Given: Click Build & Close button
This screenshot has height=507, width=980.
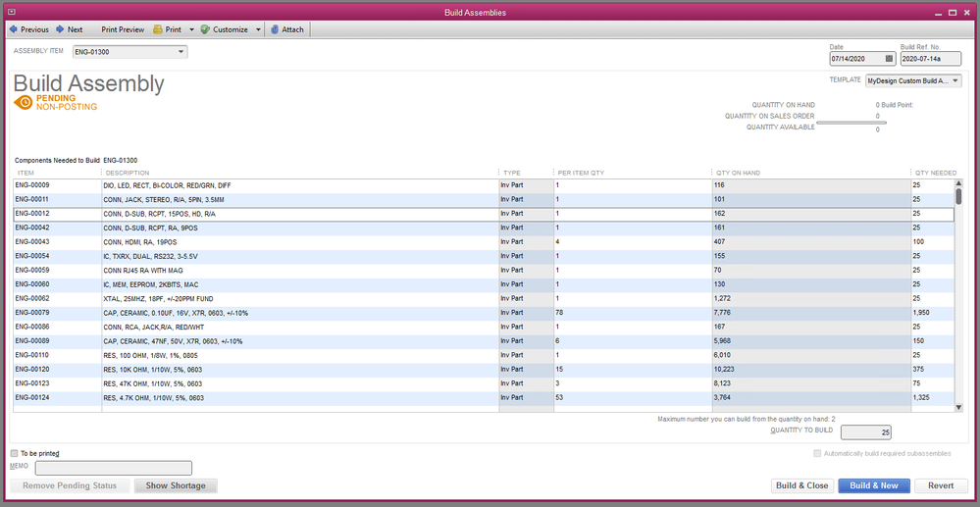Looking at the screenshot, I should (x=801, y=485).
